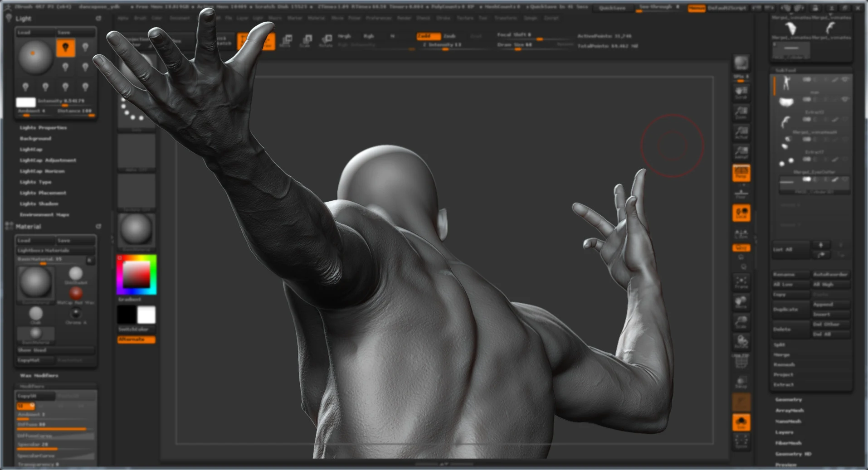
Task: Click the Scroll canvas icon
Action: pyautogui.click(x=741, y=93)
